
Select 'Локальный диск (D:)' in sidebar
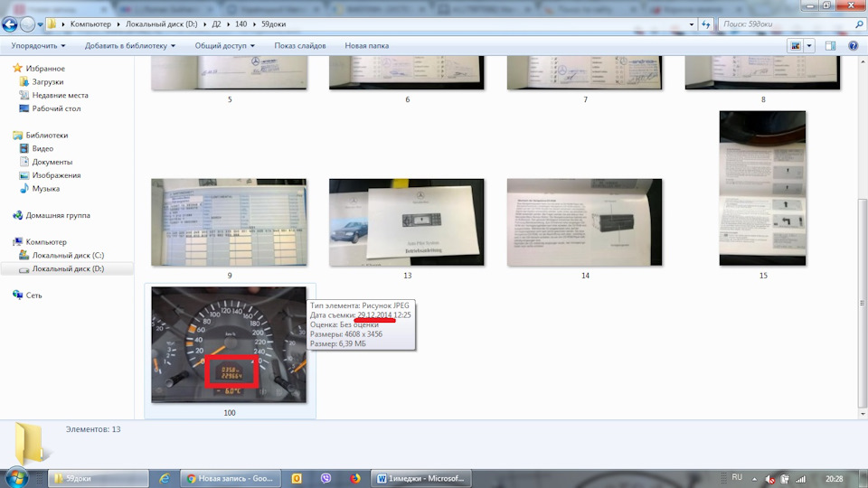click(68, 268)
